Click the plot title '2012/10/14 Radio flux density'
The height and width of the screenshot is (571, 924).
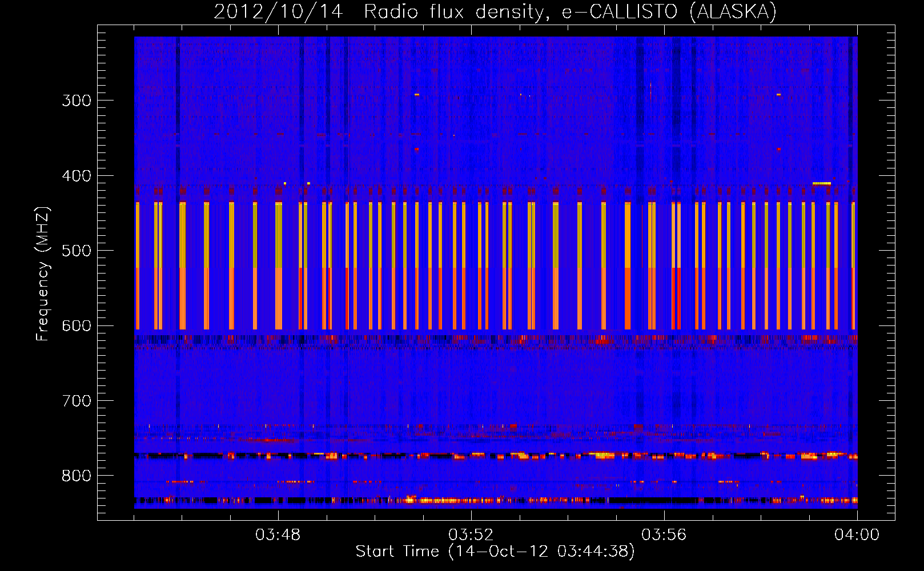point(495,12)
